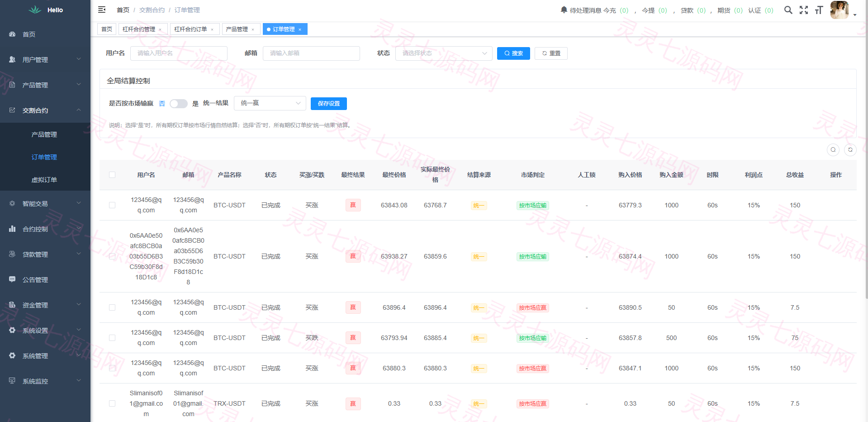The width and height of the screenshot is (868, 422).
Task: Check the row with final price 63938.27
Action: point(112,256)
